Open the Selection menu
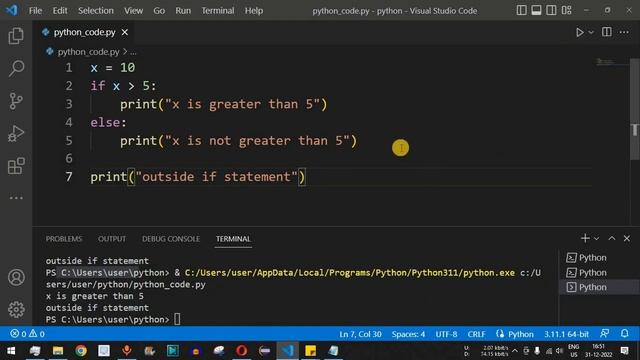Screen dimensions: 640x360 point(96,11)
